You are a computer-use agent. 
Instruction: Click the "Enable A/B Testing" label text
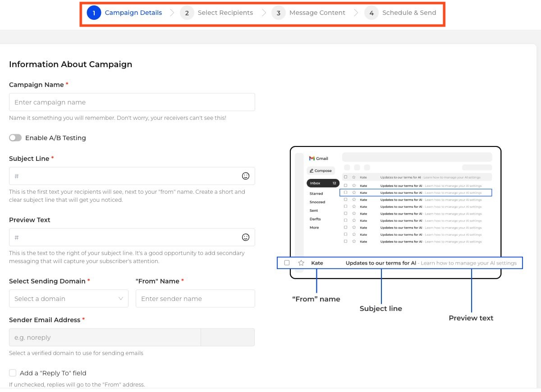(55, 138)
